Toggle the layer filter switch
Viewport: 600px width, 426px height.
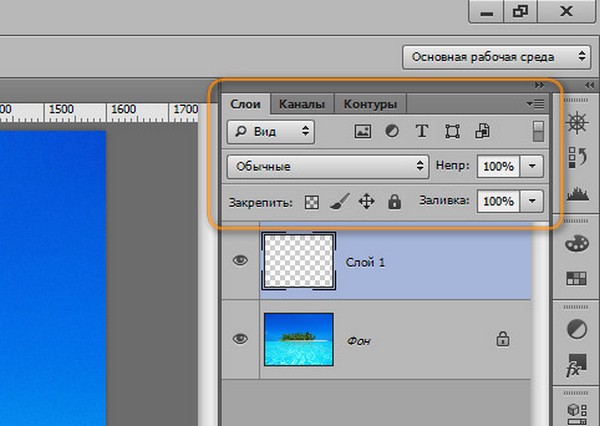click(x=538, y=130)
